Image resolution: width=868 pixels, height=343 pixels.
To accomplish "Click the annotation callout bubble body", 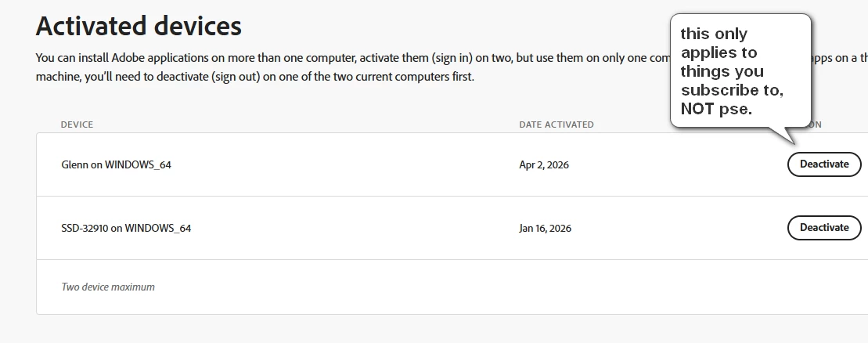I will [x=740, y=70].
